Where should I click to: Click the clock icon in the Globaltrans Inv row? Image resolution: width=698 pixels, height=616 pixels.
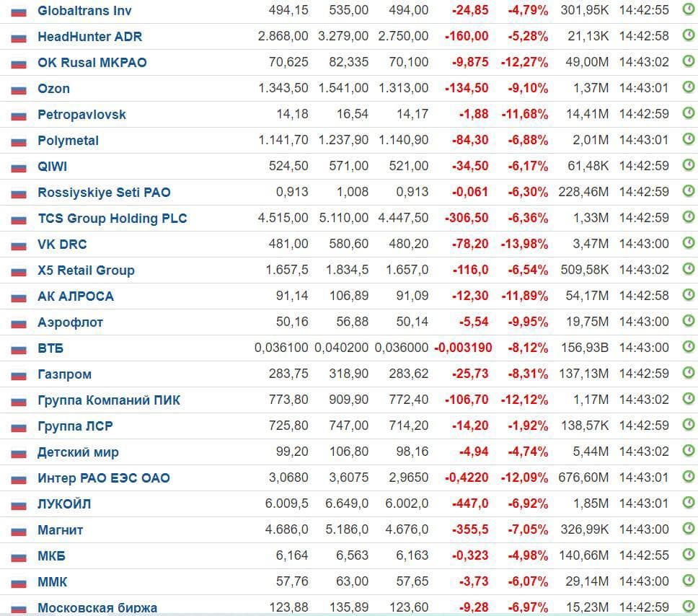(689, 9)
